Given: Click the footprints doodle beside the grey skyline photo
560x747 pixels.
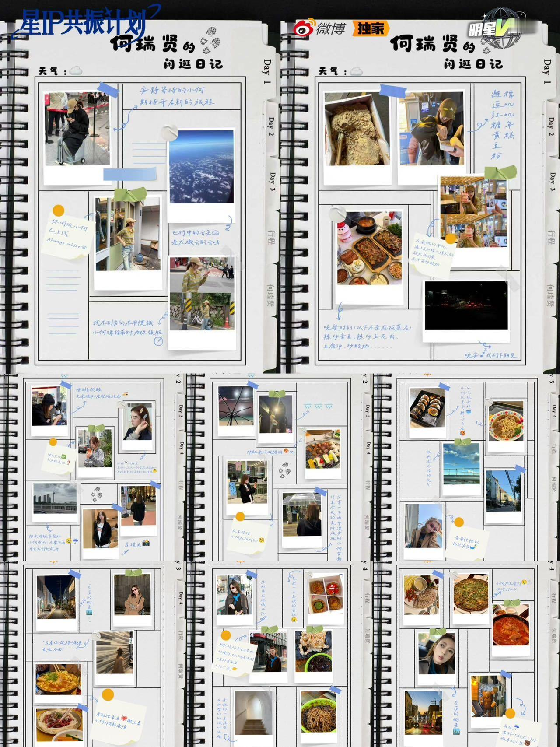Looking at the screenshot, I should point(96,494).
